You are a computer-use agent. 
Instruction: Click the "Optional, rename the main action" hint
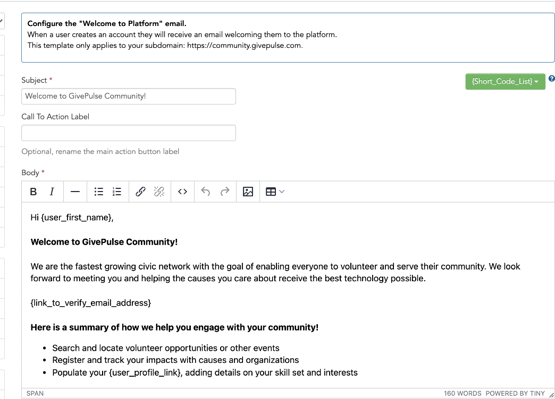tap(100, 152)
